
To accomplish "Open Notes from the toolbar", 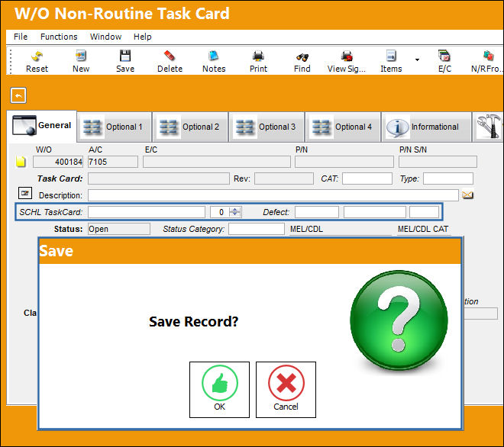I will [x=214, y=56].
